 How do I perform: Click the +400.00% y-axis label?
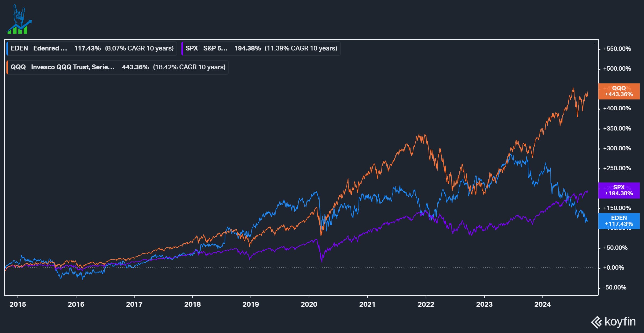coord(617,108)
